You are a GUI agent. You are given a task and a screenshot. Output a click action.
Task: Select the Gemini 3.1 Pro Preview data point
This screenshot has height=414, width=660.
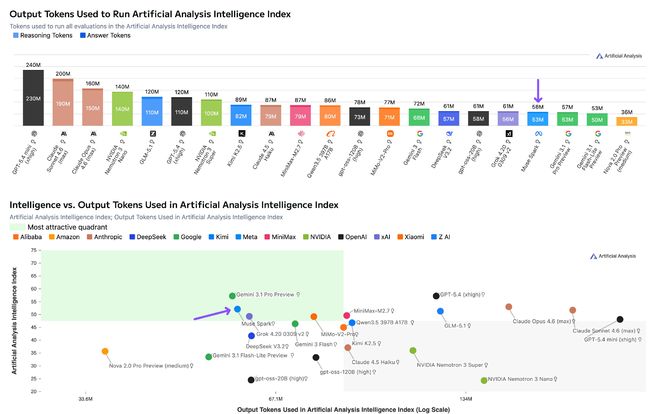tap(232, 296)
